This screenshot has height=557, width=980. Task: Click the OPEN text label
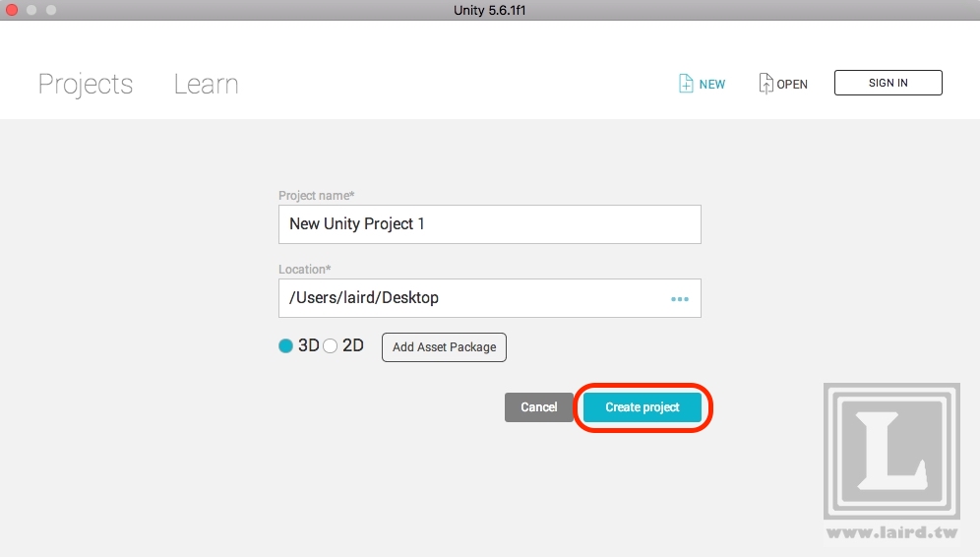tap(792, 85)
